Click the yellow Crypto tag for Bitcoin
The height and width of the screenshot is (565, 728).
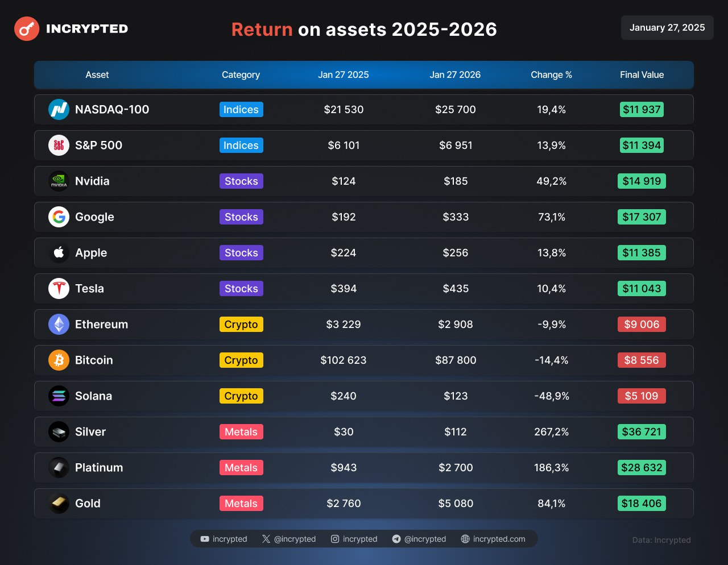pos(241,360)
